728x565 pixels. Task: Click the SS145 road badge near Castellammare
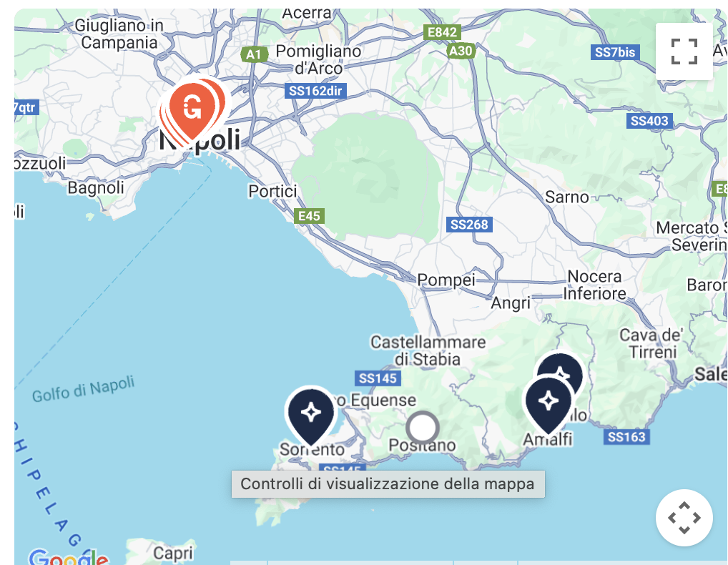pos(378,378)
